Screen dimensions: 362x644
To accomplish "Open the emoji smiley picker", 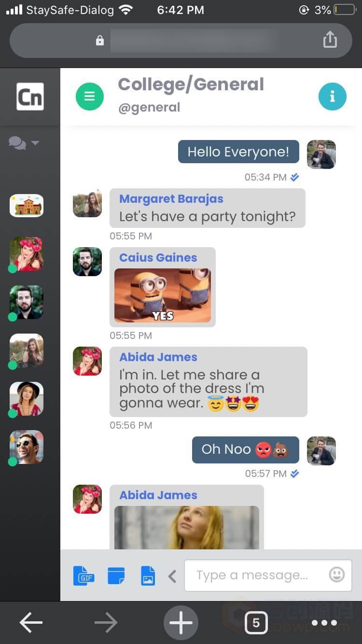I will tap(337, 574).
